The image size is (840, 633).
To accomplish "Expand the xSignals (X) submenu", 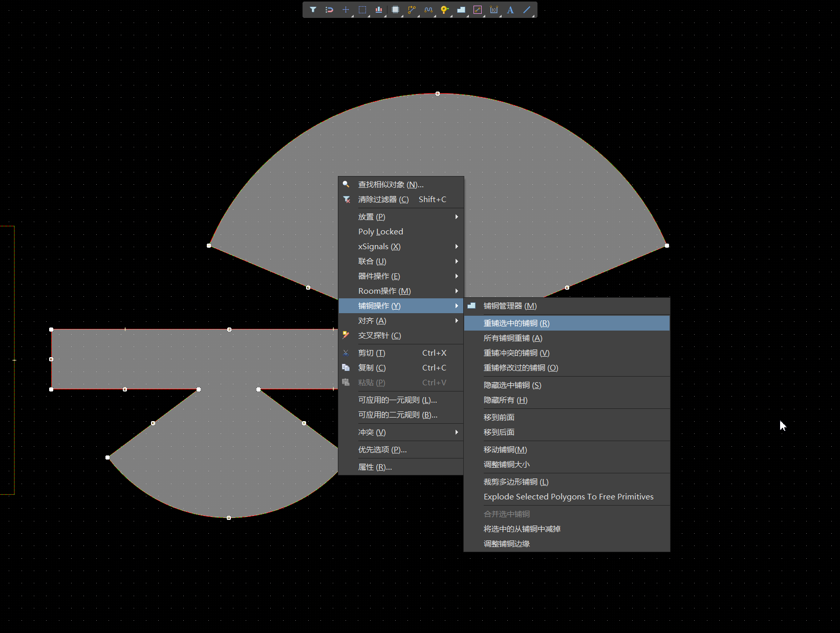I will coord(401,247).
